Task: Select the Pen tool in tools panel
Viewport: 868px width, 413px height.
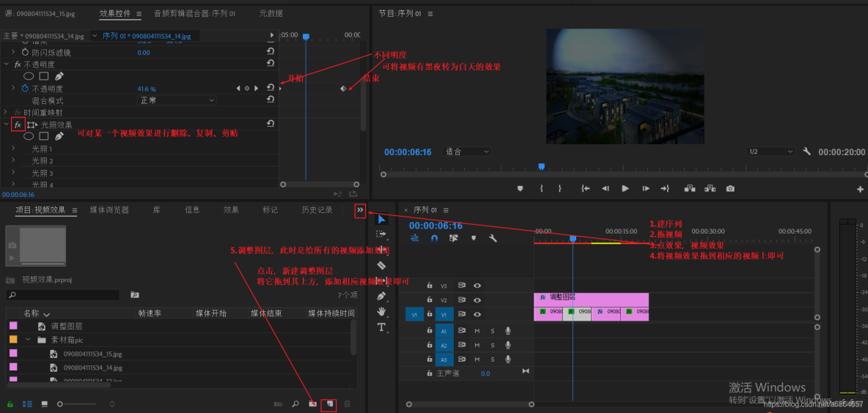Action: tap(381, 297)
